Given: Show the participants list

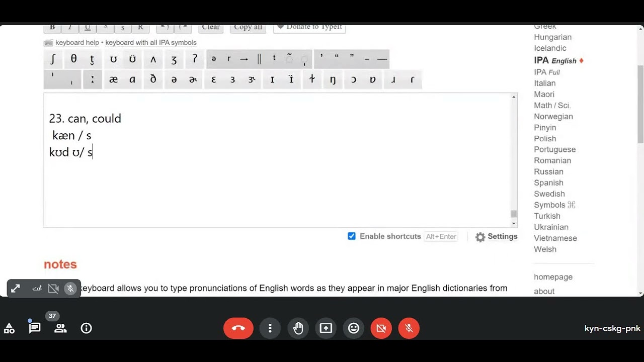Looking at the screenshot, I should click(x=60, y=328).
